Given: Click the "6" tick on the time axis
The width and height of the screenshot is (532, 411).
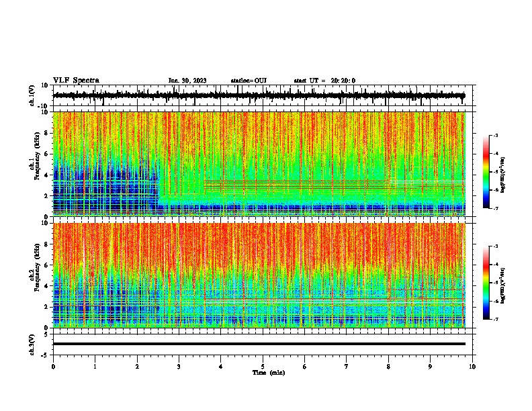Looking at the screenshot, I should pos(304,367).
